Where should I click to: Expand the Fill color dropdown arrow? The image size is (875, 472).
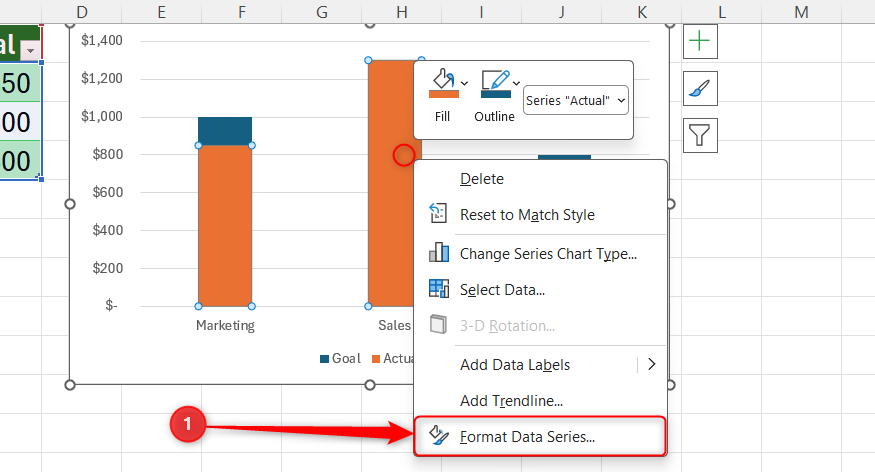pyautogui.click(x=464, y=84)
